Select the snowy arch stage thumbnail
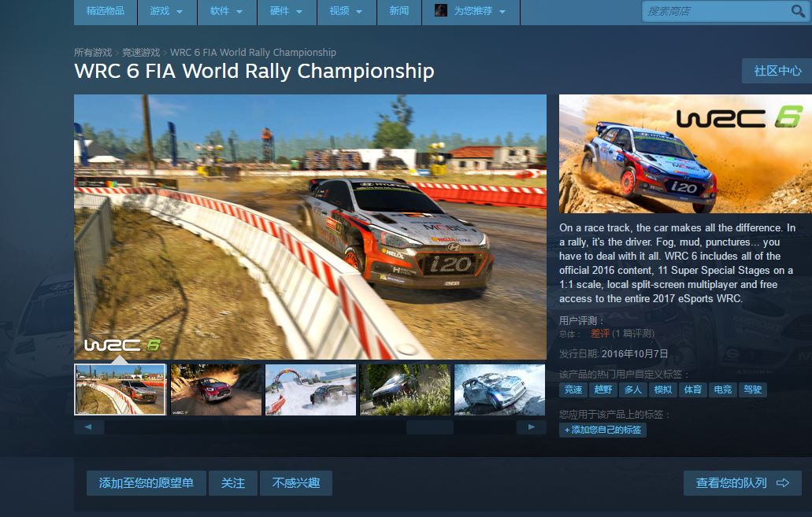Viewport: 812px width, 517px height. (311, 390)
